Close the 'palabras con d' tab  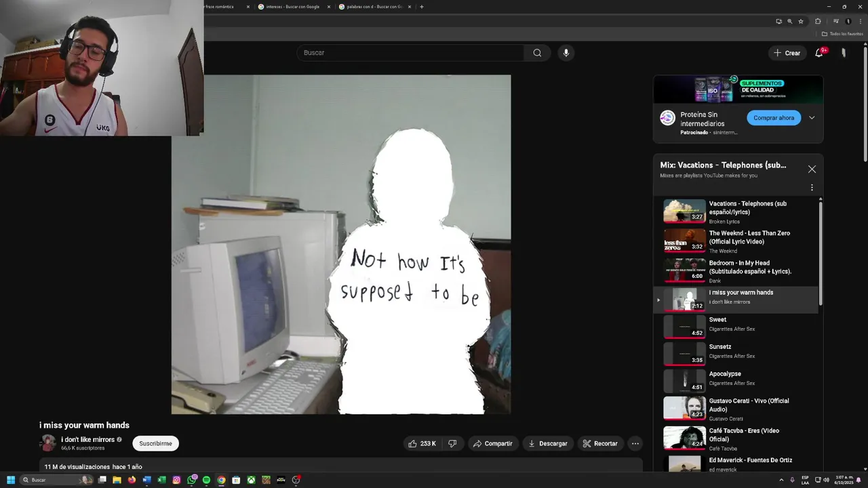click(410, 7)
